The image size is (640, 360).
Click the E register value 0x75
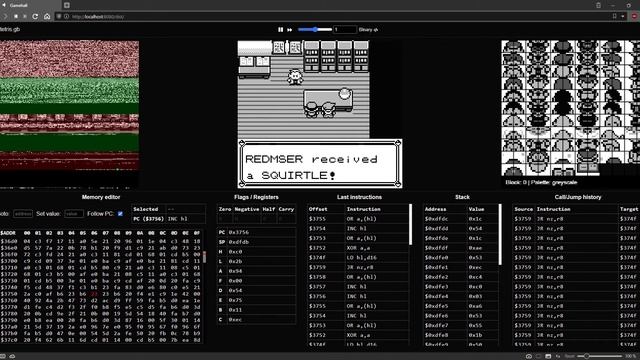coord(235,300)
